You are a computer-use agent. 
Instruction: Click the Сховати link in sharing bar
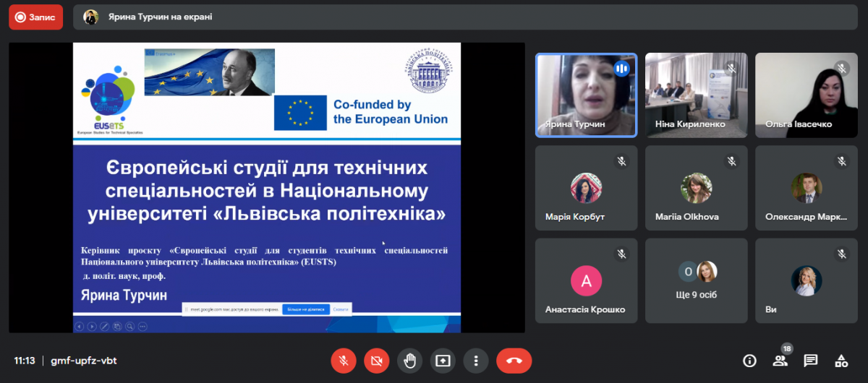(341, 309)
